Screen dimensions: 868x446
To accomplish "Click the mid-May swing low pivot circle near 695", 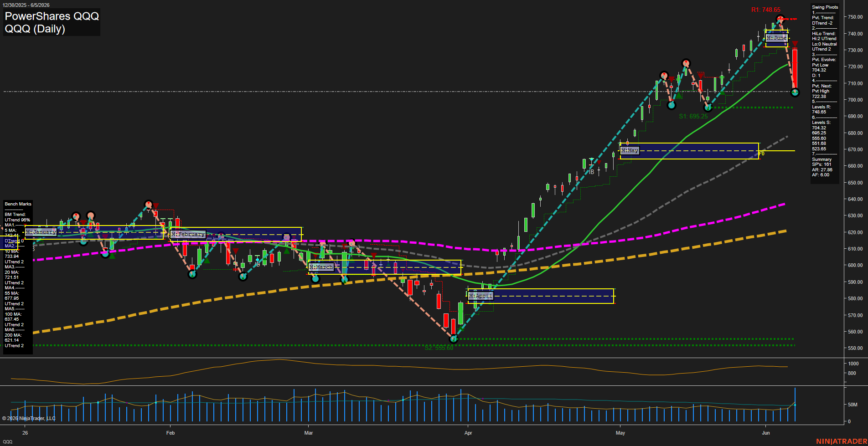I will [x=708, y=108].
